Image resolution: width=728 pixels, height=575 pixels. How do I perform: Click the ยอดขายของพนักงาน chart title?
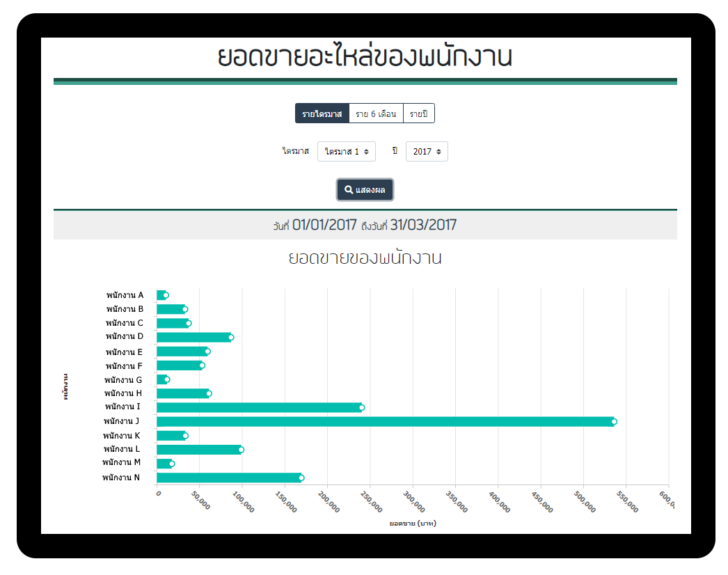pyautogui.click(x=365, y=258)
